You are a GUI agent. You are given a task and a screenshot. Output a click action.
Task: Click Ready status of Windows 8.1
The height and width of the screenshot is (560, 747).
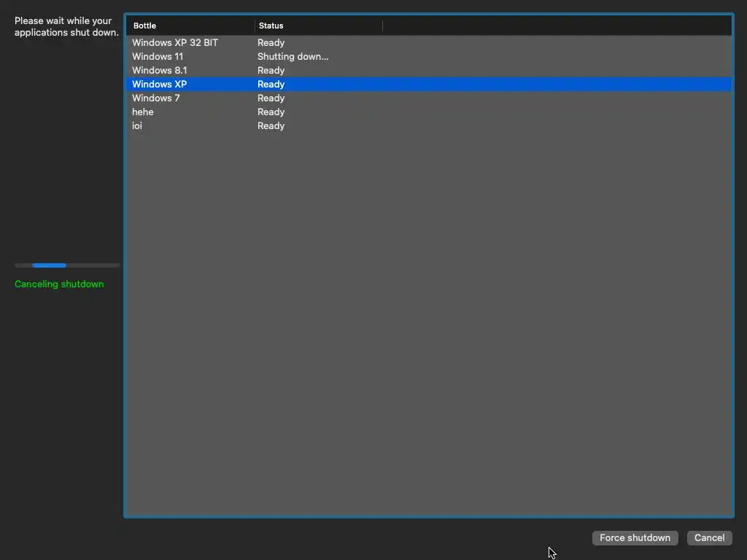click(271, 70)
